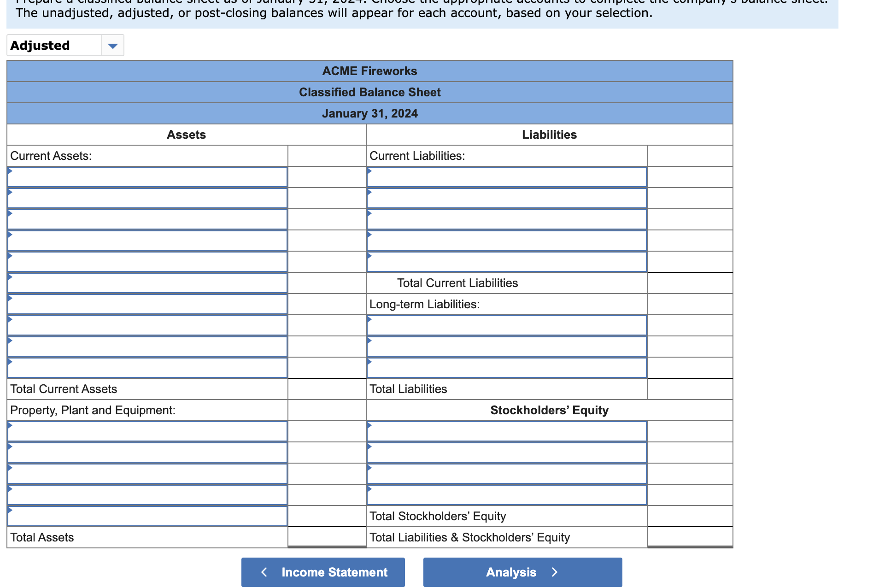The height and width of the screenshot is (588, 879).
Task: Open first account dropdown under Current Assets
Action: point(147,177)
